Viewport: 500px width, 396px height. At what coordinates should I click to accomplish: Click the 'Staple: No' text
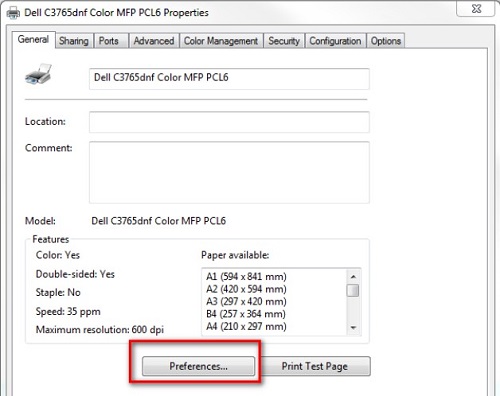(58, 292)
